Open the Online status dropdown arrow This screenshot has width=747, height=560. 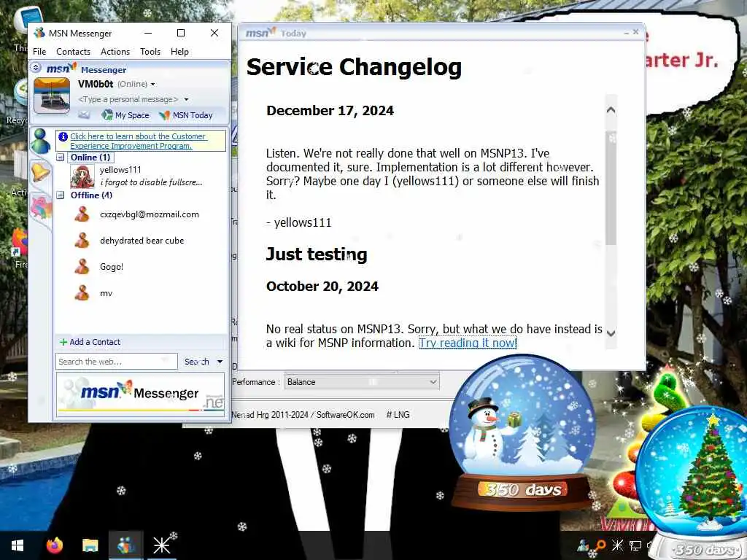152,85
